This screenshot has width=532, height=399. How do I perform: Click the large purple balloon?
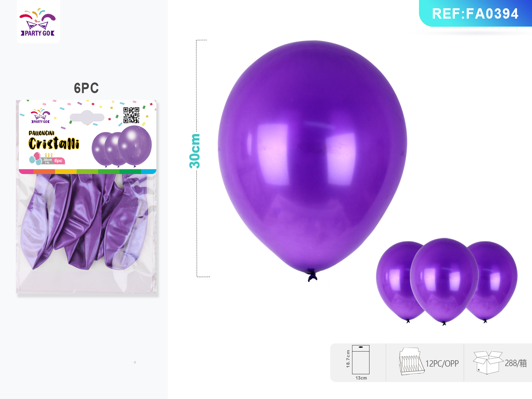tap(312, 160)
